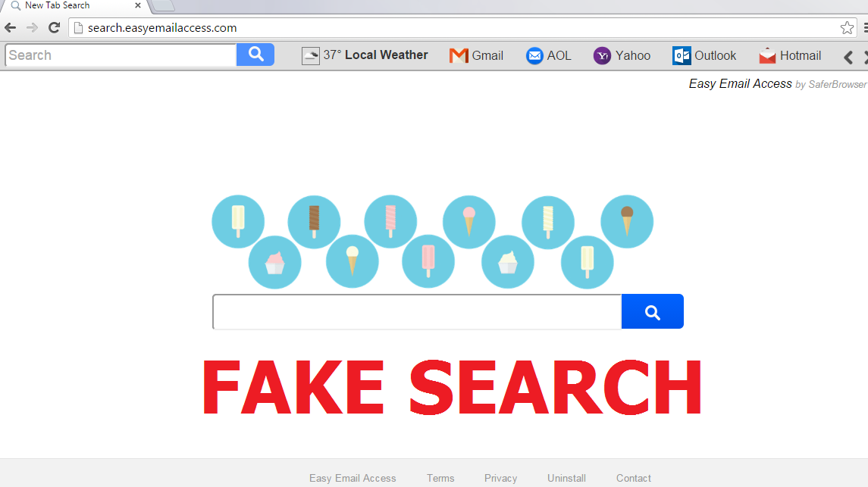Viewport: 868px width, 487px height.
Task: Click the main page search box
Action: point(417,312)
